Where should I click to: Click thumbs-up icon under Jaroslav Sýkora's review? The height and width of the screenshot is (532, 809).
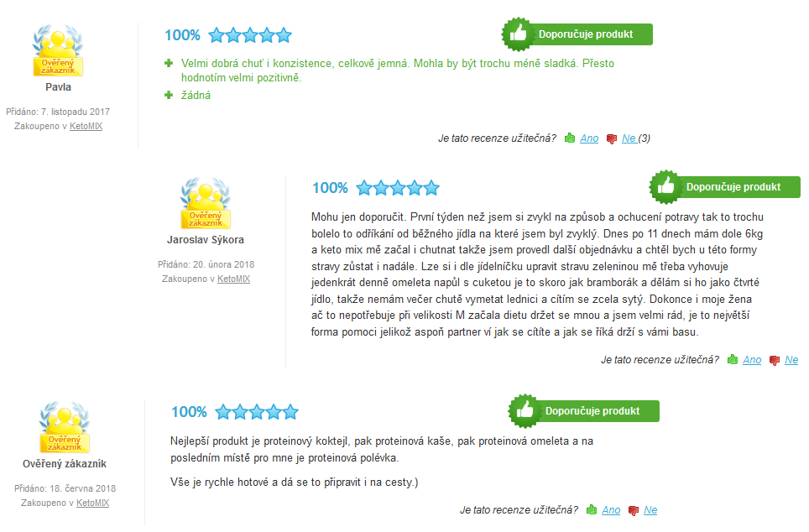[x=733, y=360]
